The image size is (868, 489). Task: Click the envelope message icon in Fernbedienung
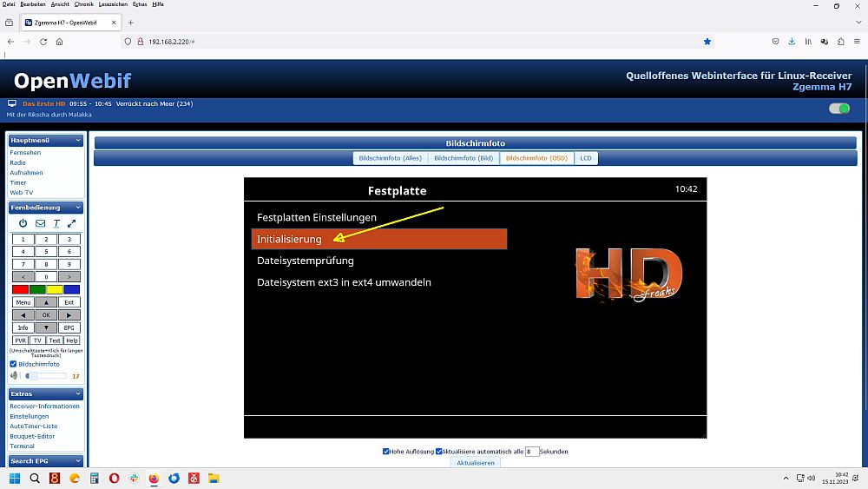click(40, 223)
